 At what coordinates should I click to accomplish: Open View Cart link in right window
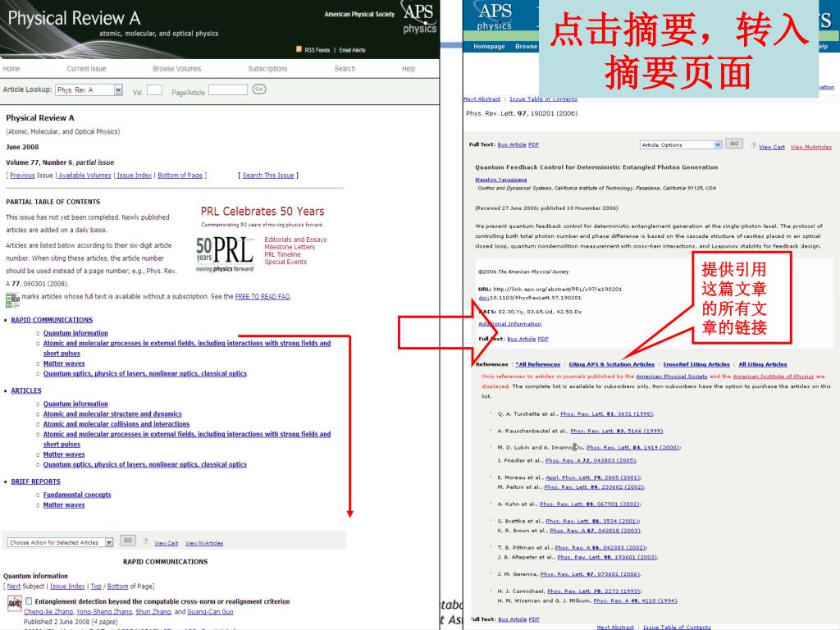pos(771,148)
